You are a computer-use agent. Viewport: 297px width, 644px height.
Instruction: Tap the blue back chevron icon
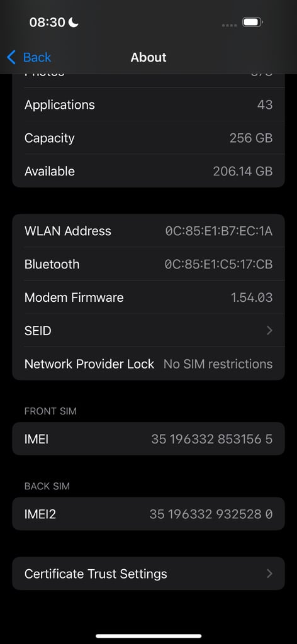[x=11, y=57]
